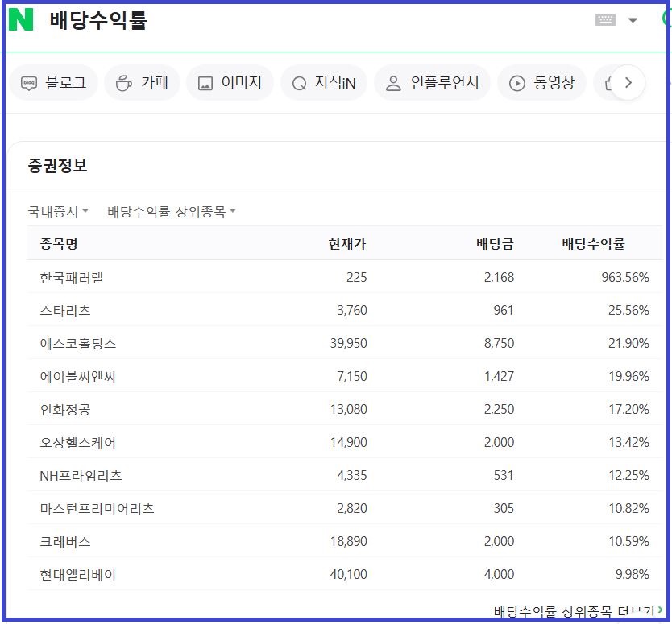This screenshot has width=672, height=624.
Task: Open the 배당수익률 상위종목 더보기 link
Action: pos(578,611)
